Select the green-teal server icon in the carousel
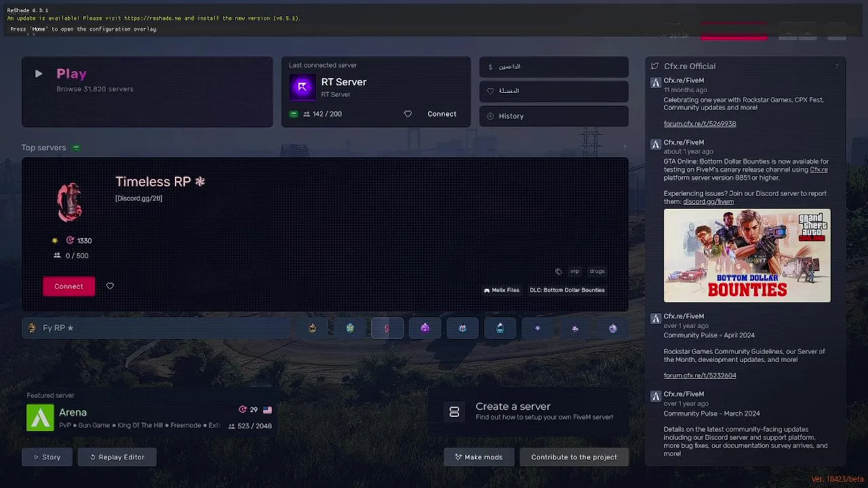Image resolution: width=868 pixels, height=488 pixels. (350, 328)
